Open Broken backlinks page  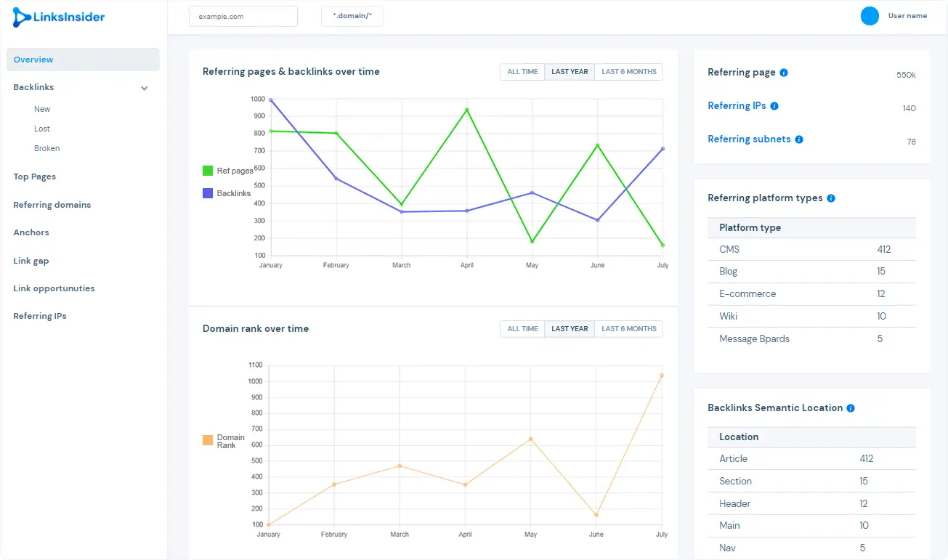[x=46, y=148]
